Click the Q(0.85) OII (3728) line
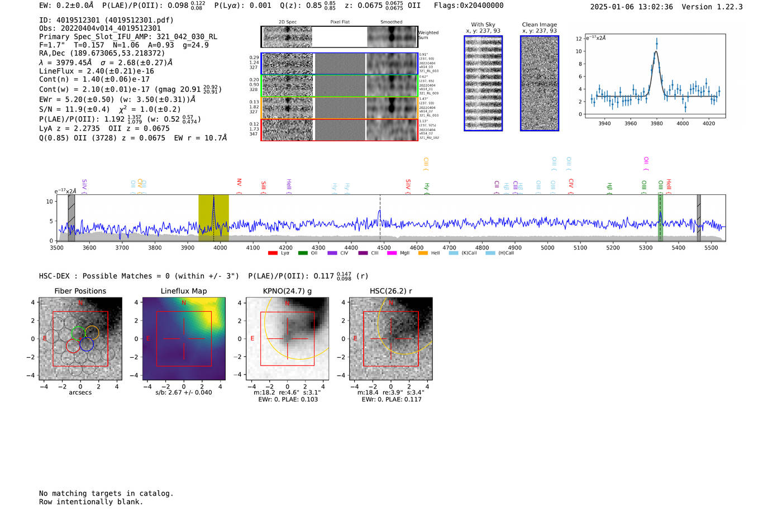 (133, 138)
